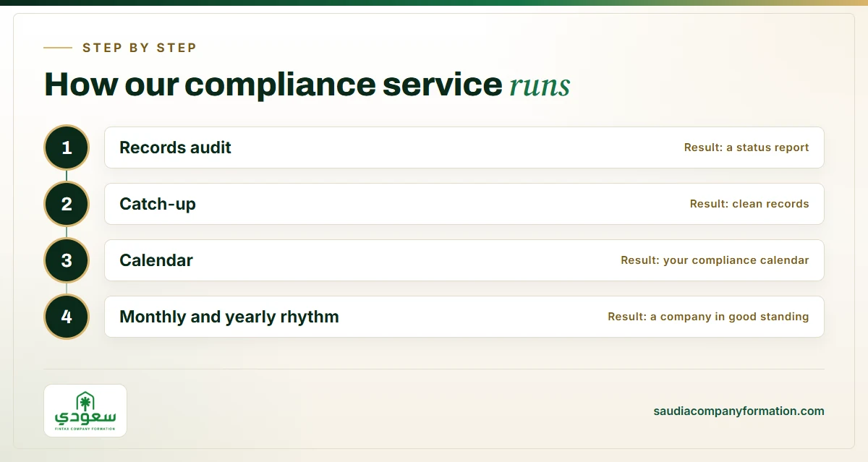
Task: Select the step 1 number circle
Action: [x=67, y=147]
